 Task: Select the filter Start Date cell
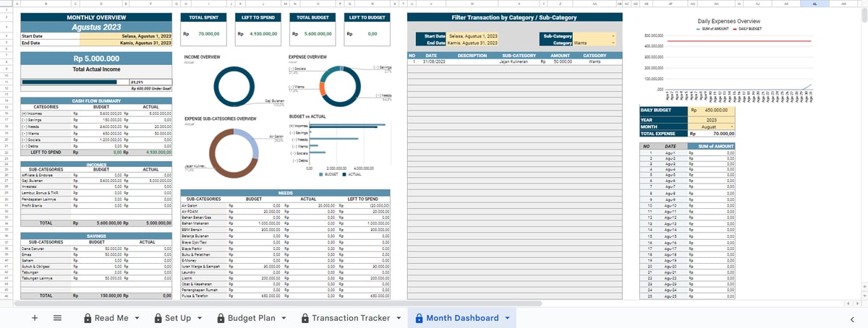click(x=473, y=35)
